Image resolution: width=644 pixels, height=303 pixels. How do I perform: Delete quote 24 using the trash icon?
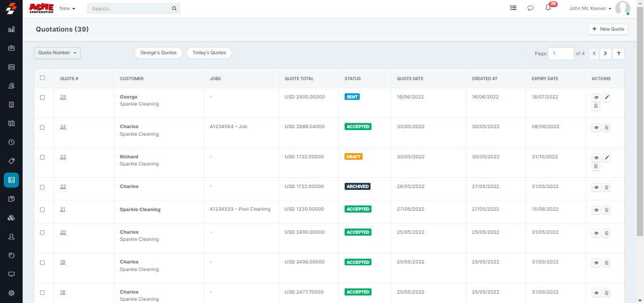606,128
